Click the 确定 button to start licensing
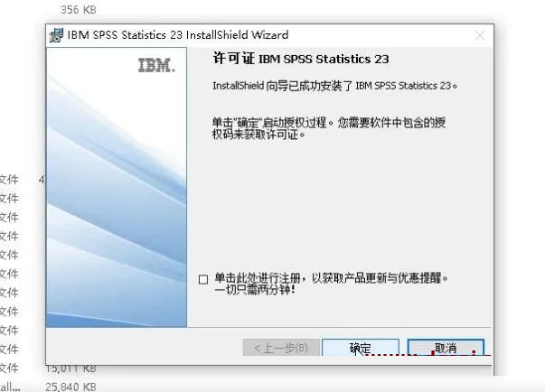Image resolution: width=545 pixels, height=392 pixels. pos(360,348)
